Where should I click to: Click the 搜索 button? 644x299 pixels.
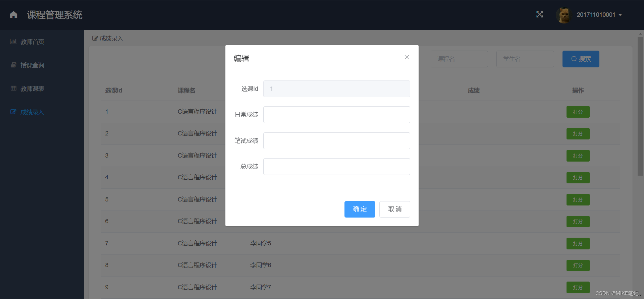(x=581, y=59)
